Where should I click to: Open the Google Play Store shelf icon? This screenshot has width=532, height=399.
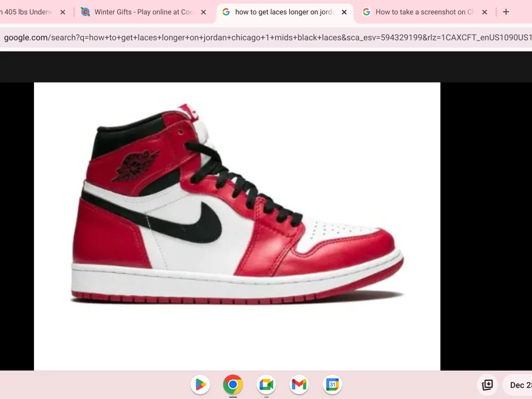tap(200, 385)
